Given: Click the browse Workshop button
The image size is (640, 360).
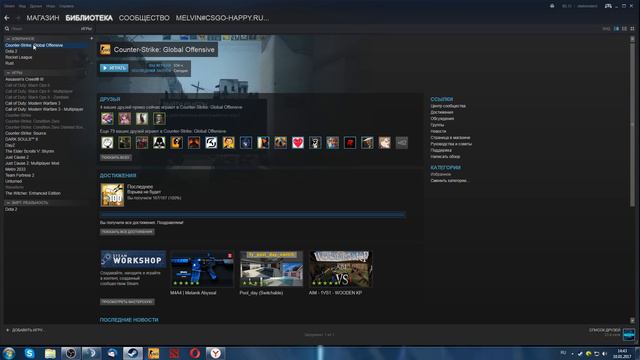Looking at the screenshot, I should coord(127,302).
